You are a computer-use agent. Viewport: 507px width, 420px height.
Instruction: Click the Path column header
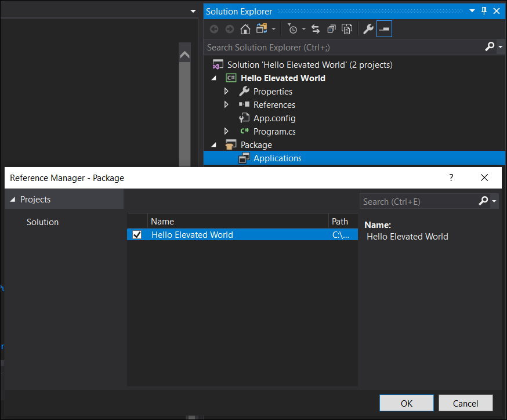(x=343, y=222)
